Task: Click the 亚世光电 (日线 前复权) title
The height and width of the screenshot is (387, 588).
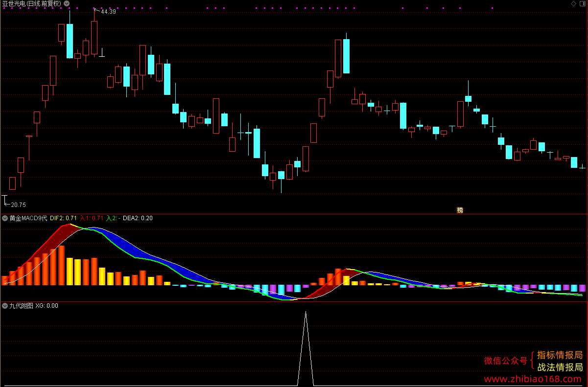Action: [32, 3]
